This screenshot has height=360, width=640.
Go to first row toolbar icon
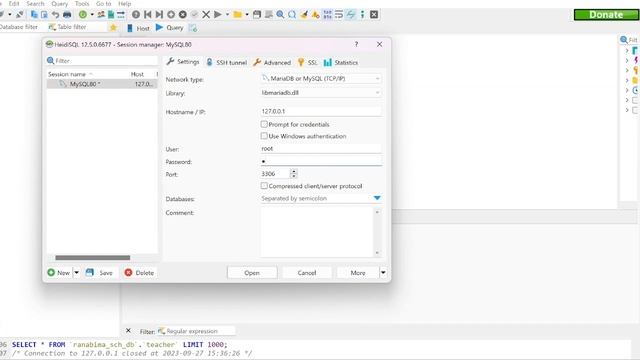point(148,15)
